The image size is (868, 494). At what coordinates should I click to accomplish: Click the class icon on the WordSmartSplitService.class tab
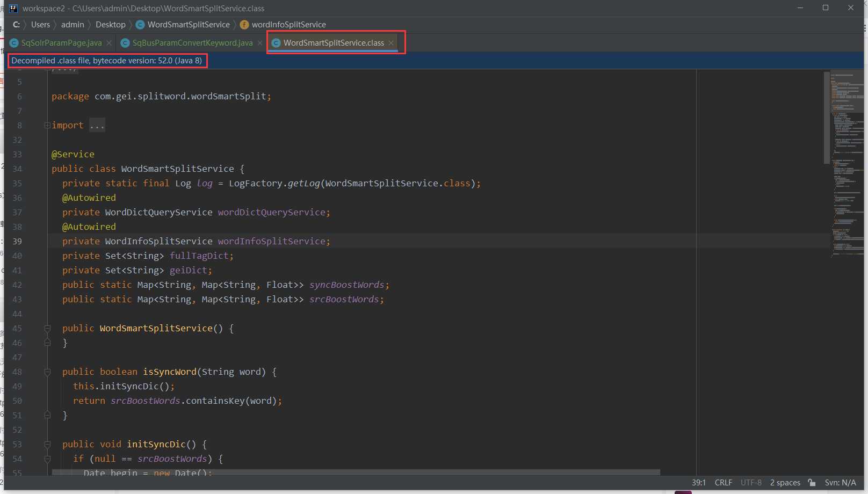(276, 43)
